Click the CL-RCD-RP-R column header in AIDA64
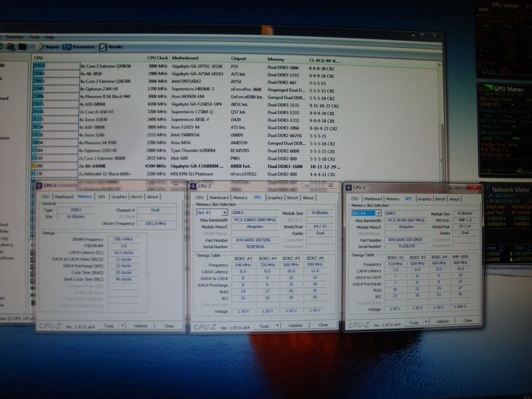The height and width of the screenshot is (399, 532). [x=324, y=60]
